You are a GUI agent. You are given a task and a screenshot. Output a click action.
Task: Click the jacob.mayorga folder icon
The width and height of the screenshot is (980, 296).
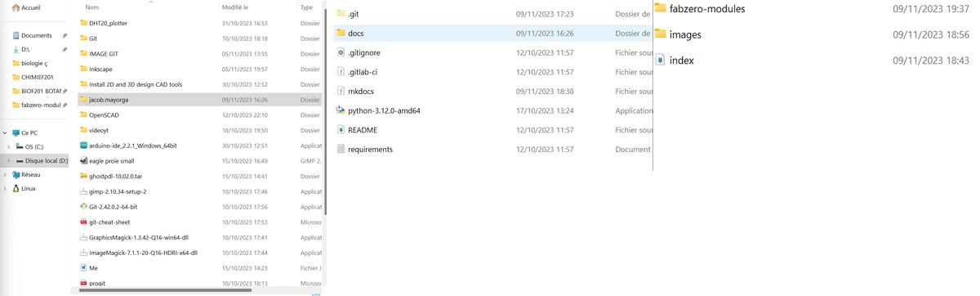[83, 100]
